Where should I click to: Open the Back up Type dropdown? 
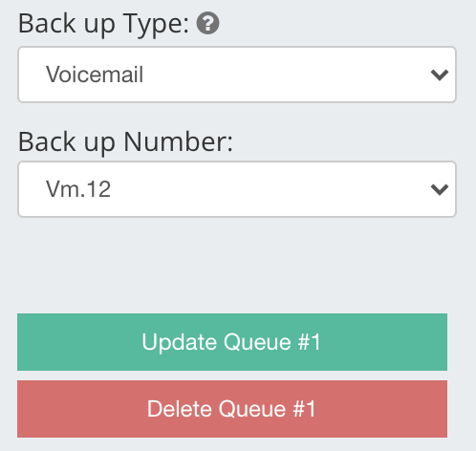click(x=237, y=75)
